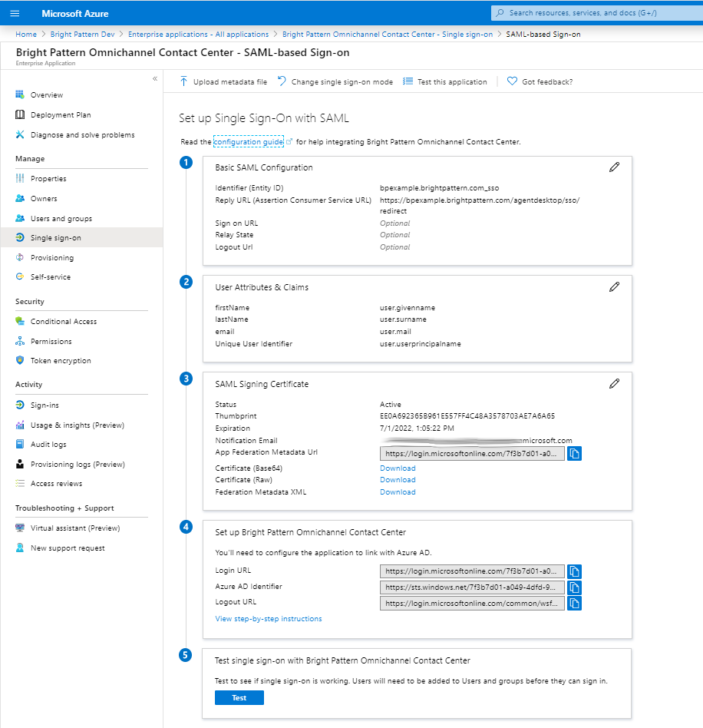The width and height of the screenshot is (703, 728).
Task: Click the expiration date 7/1/2022
Action: coord(417,428)
